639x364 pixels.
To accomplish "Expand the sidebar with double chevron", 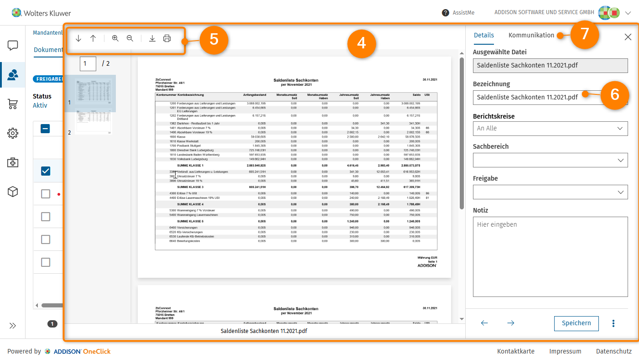I will pos(13,326).
